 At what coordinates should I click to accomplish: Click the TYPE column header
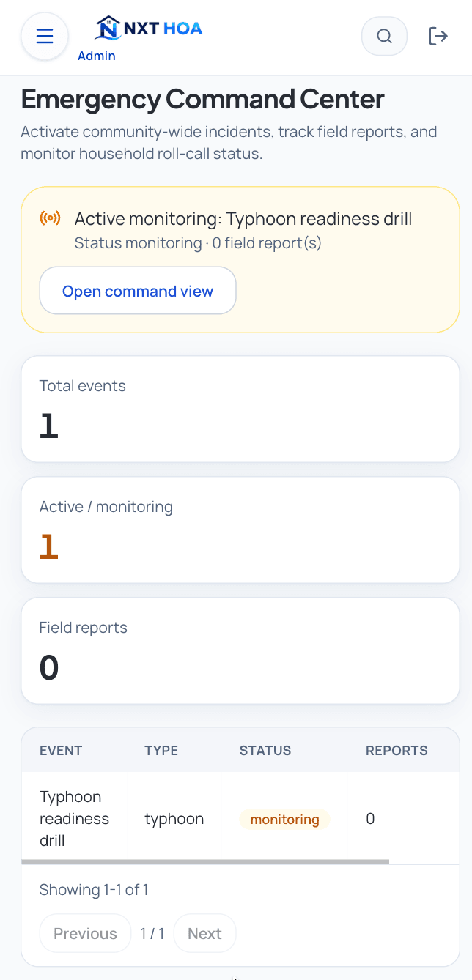[x=161, y=751]
